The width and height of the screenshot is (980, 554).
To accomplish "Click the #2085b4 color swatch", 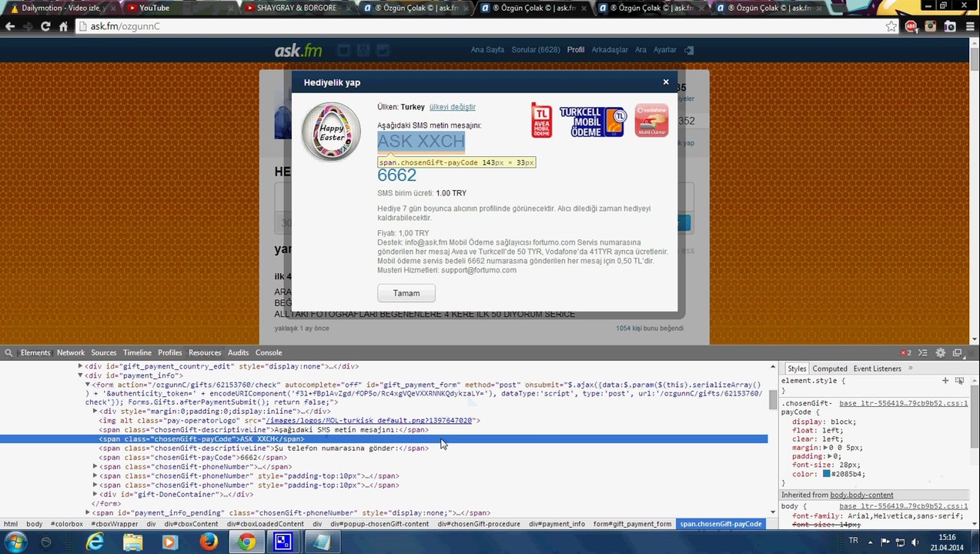I will (827, 474).
